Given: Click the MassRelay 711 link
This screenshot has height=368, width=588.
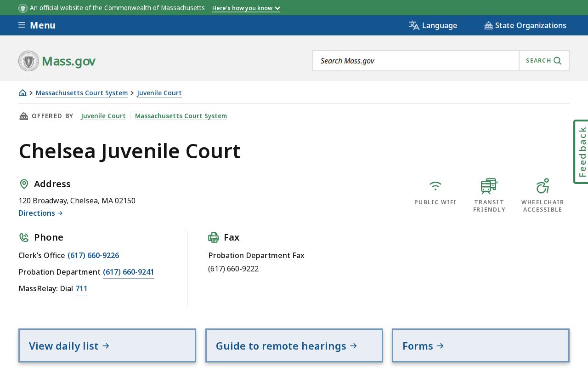Looking at the screenshot, I should [x=81, y=289].
